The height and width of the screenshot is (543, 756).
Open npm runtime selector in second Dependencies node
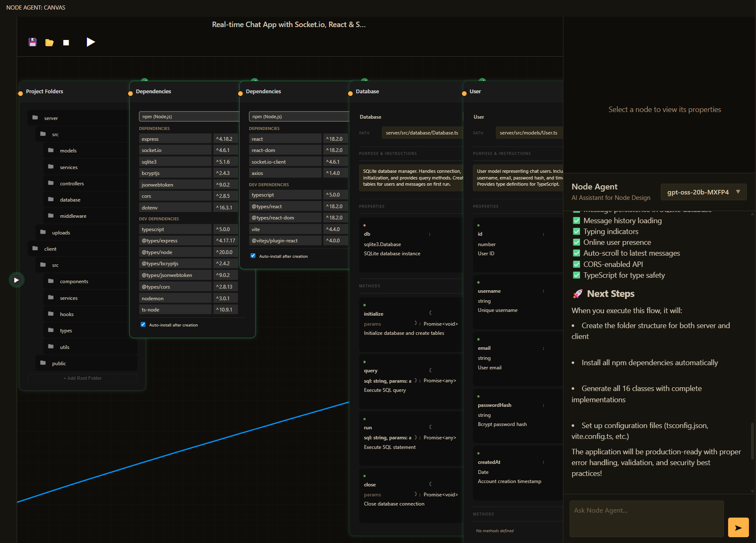298,116
